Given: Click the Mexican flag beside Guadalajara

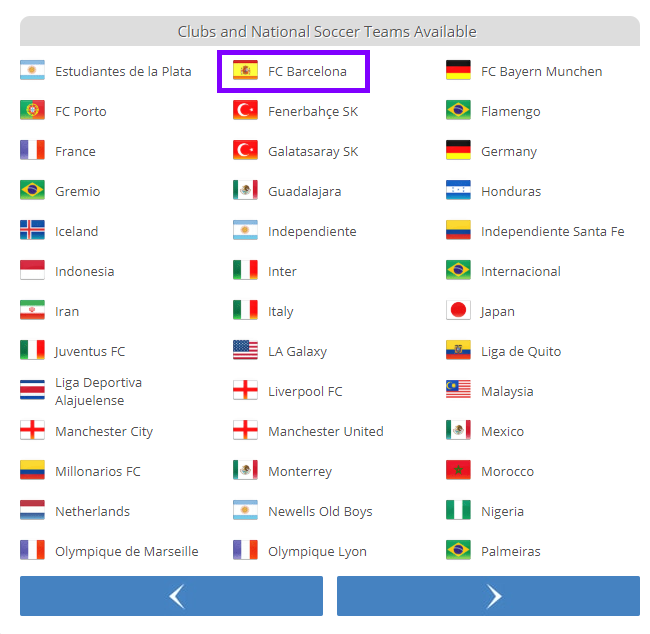Looking at the screenshot, I should pos(245,190).
